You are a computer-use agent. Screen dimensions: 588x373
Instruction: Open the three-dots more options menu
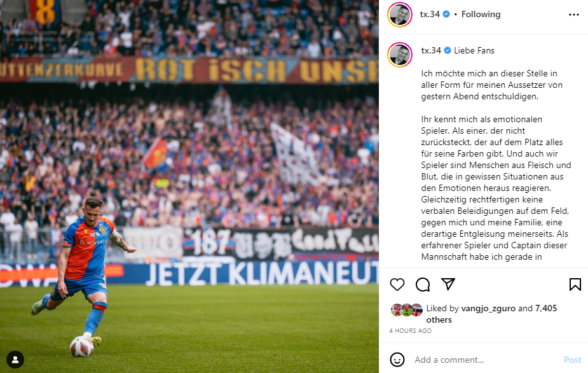tap(574, 15)
